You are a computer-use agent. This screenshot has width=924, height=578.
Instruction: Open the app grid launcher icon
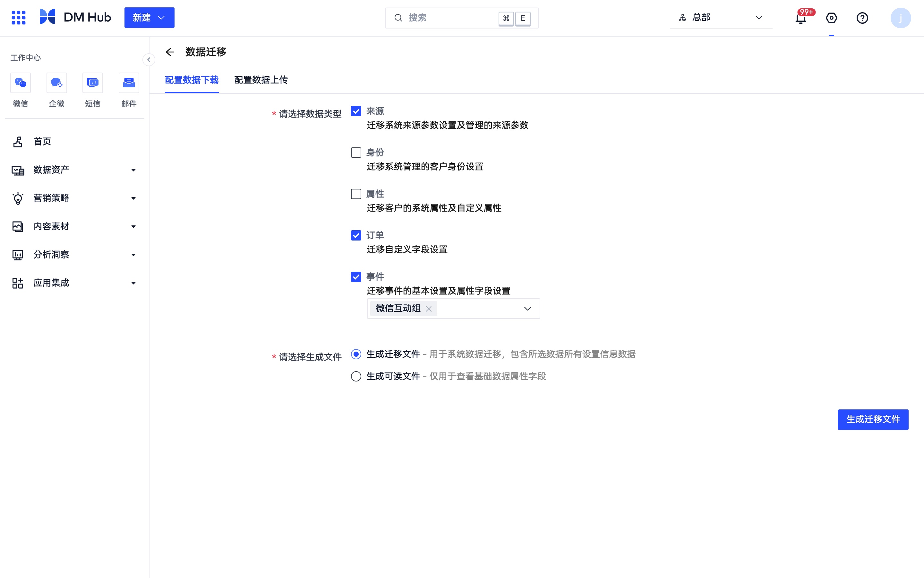(18, 18)
